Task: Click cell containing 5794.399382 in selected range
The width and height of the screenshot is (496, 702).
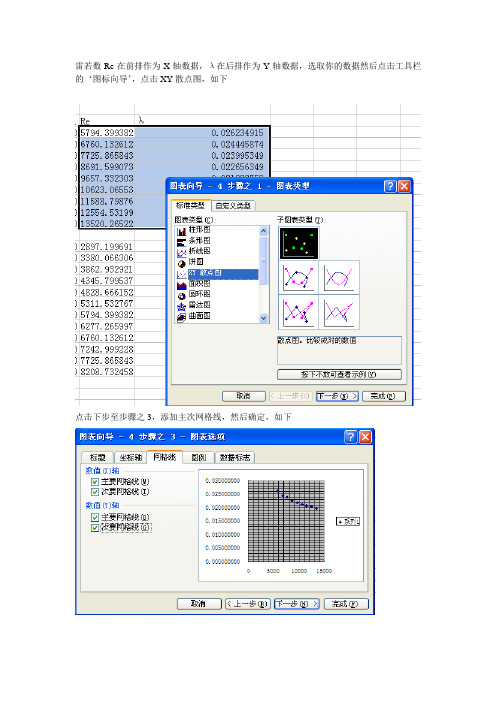Action: [x=107, y=133]
